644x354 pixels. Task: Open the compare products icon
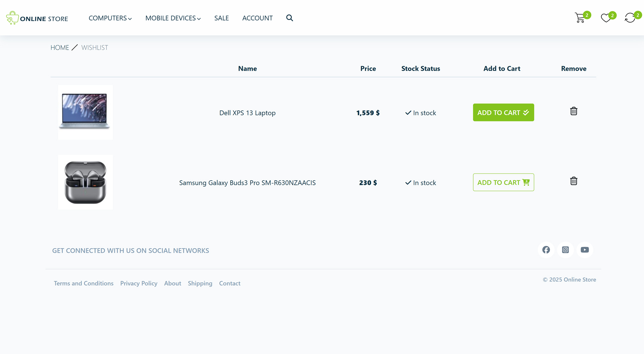tap(630, 18)
